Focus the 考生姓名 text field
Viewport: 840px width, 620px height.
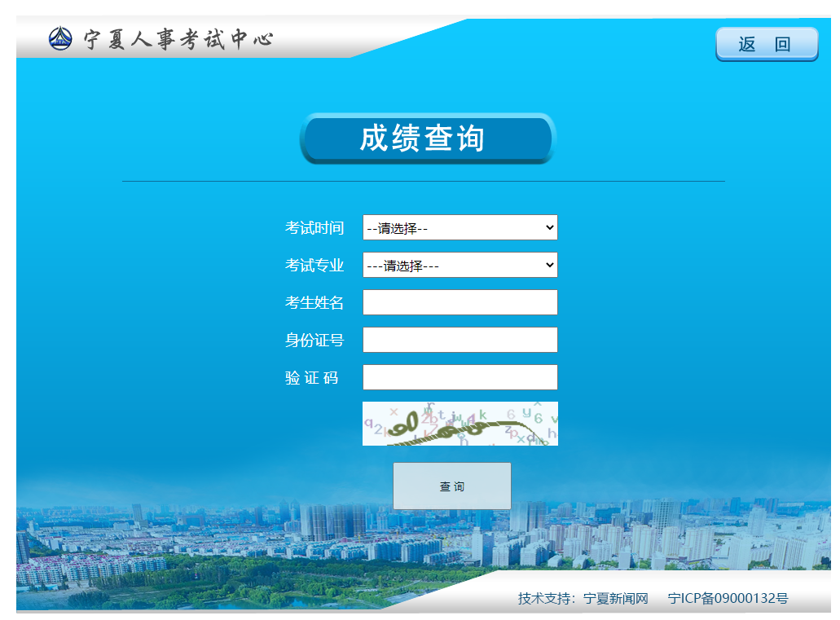coord(460,303)
